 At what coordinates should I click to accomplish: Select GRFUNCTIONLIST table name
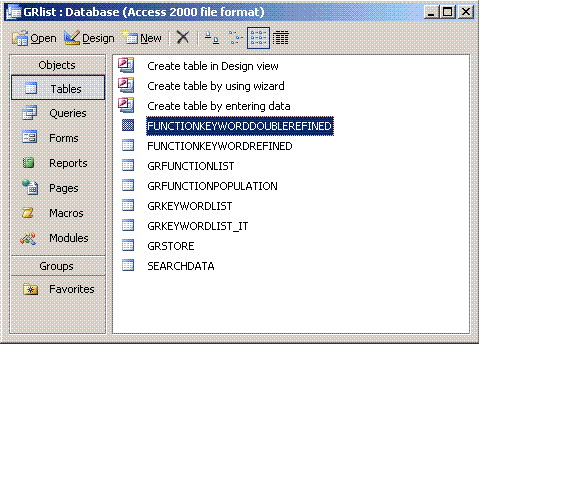(191, 166)
